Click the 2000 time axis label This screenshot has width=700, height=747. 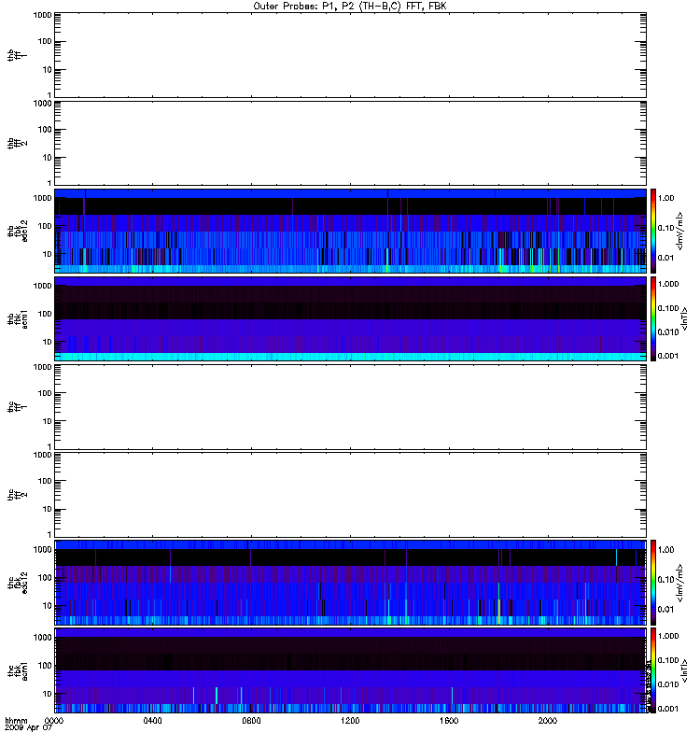point(548,721)
